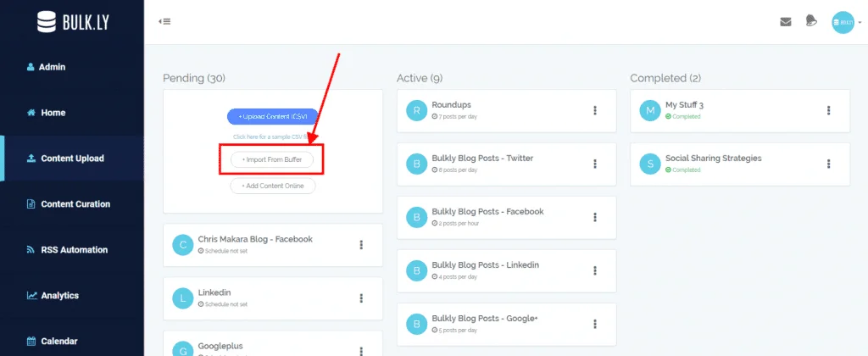Click the Import From Buffer button
Image resolution: width=868 pixels, height=356 pixels.
[272, 159]
